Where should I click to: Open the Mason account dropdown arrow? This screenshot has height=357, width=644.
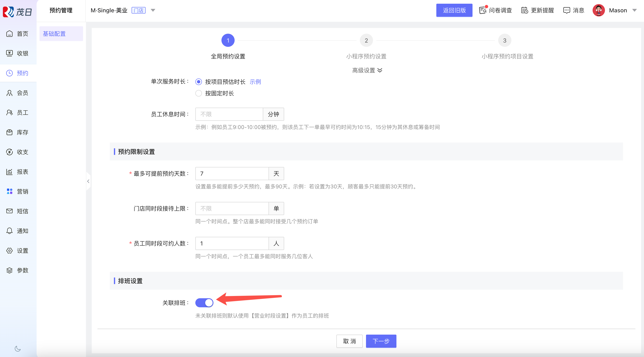pos(635,10)
